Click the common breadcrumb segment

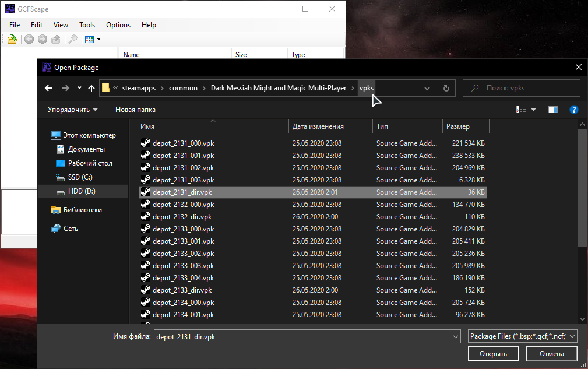[183, 88]
